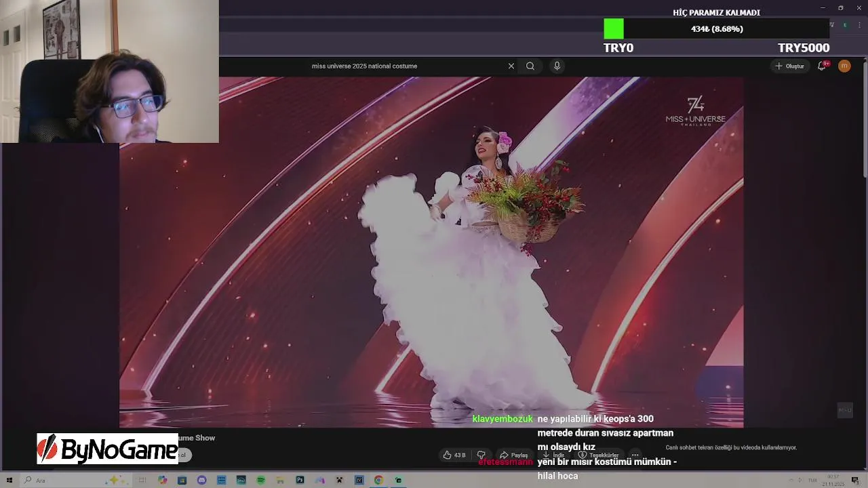Image resolution: width=868 pixels, height=488 pixels.
Task: Open File Explorer from the taskbar
Action: click(x=279, y=480)
